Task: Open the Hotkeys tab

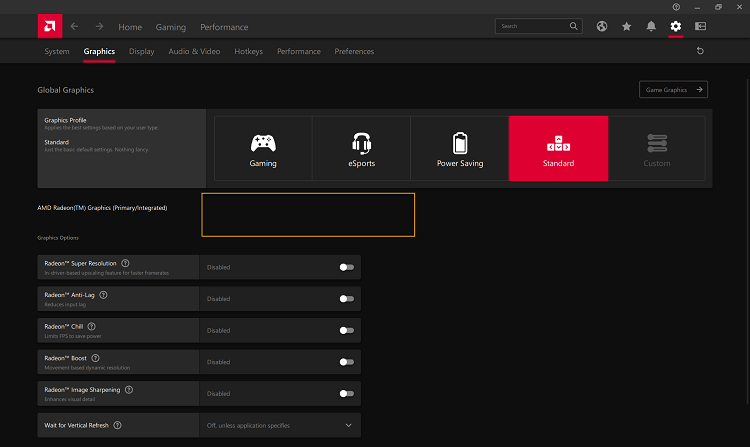Action: pos(248,51)
